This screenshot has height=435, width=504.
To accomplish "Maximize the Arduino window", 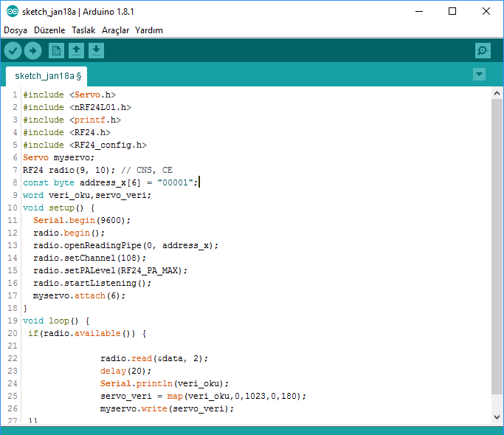I will tap(452, 12).
